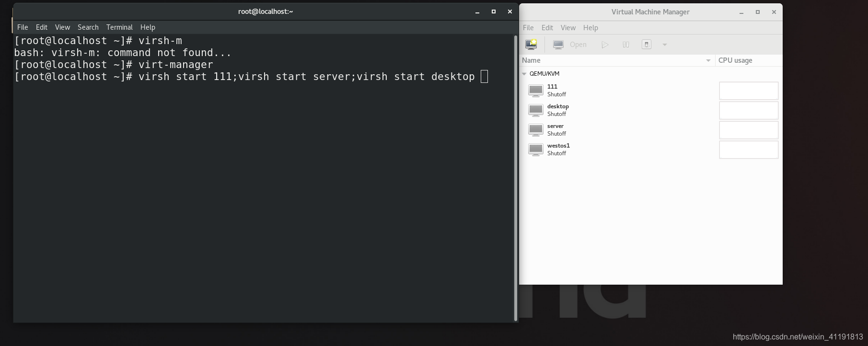Open Edit menu in Virtual Machine Manager
The image size is (868, 346).
coord(547,28)
